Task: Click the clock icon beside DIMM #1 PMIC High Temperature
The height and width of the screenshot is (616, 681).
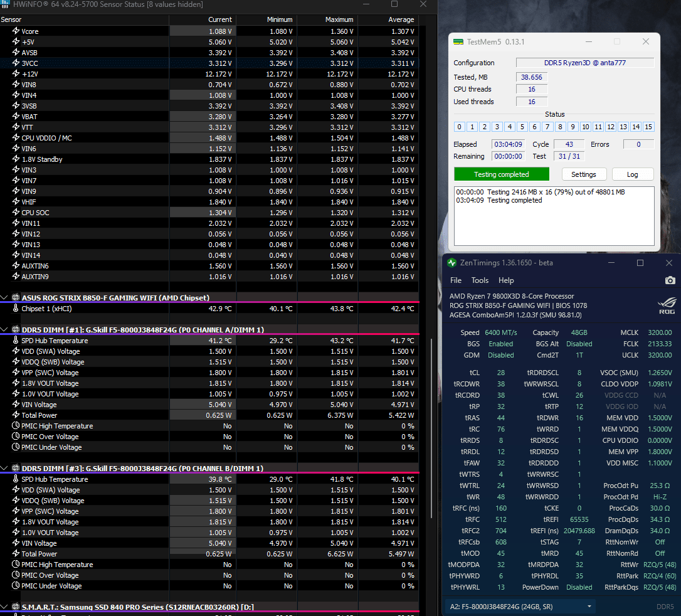Action: coord(16,426)
